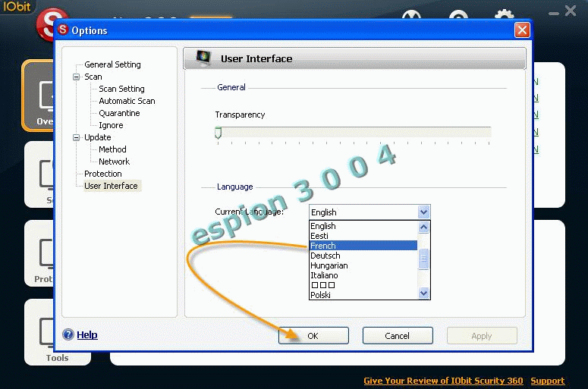Open Network update settings
This screenshot has height=389, width=588.
pos(114,162)
